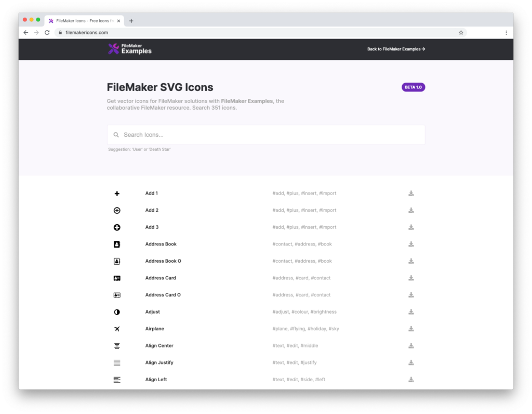Image resolution: width=532 pixels, height=414 pixels.
Task: Download the Address Card icon
Action: (411, 278)
